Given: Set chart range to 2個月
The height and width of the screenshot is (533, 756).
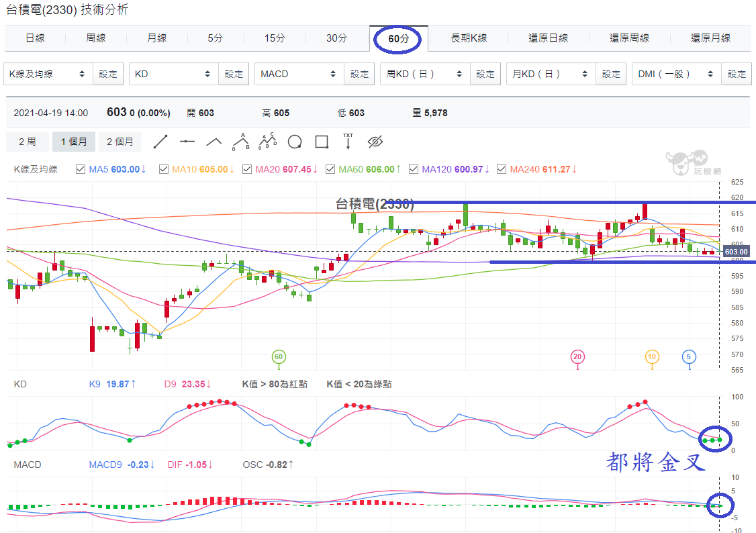Looking at the screenshot, I should [120, 142].
